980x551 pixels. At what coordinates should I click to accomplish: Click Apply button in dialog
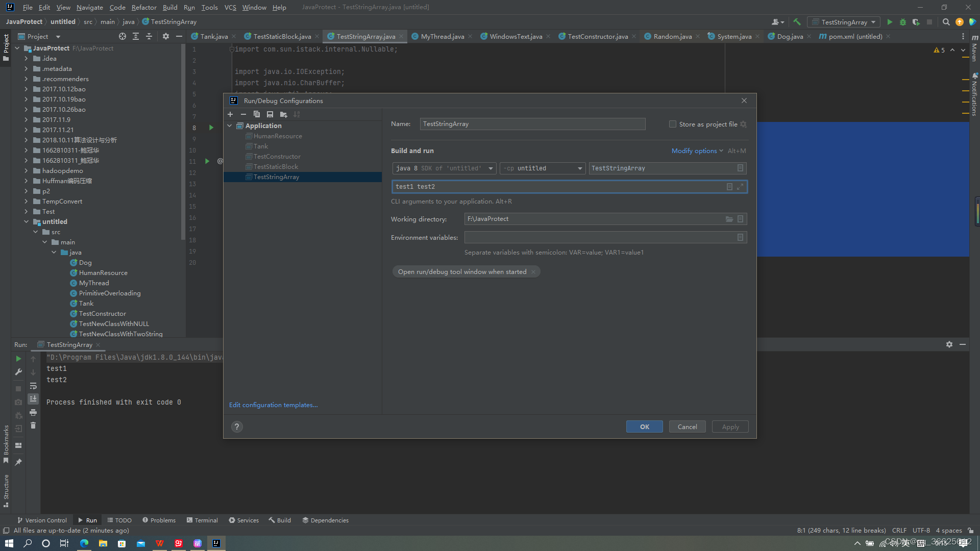point(730,427)
